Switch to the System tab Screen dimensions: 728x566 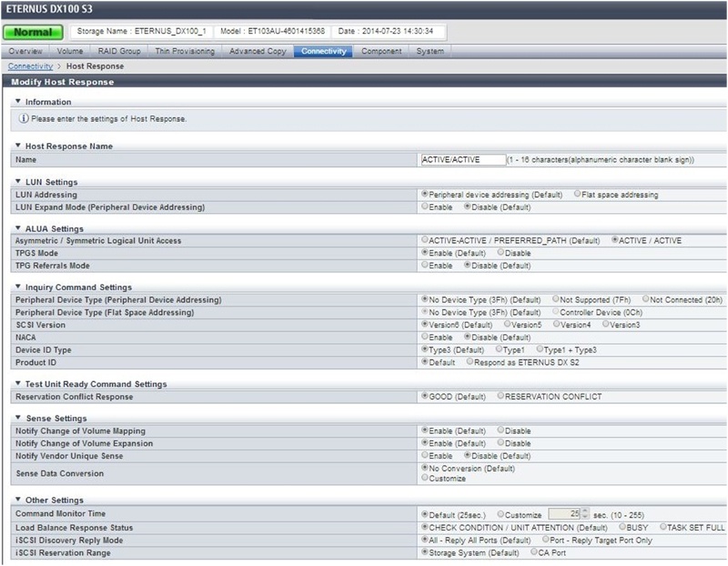coord(430,51)
